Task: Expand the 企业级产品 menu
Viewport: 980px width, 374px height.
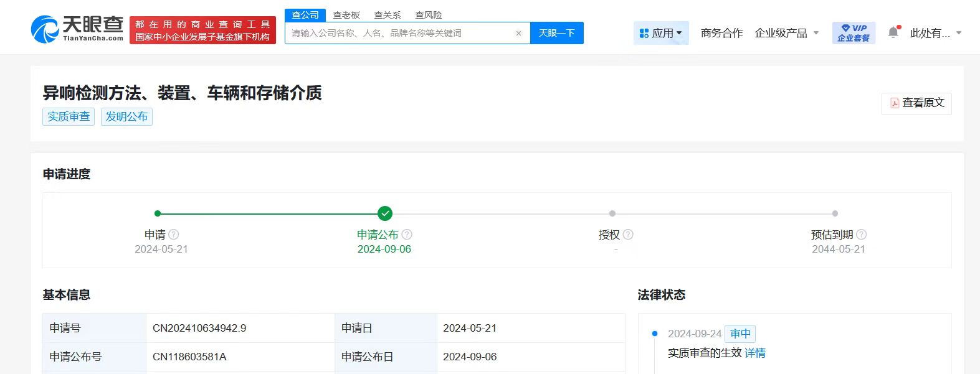Action: pyautogui.click(x=786, y=33)
